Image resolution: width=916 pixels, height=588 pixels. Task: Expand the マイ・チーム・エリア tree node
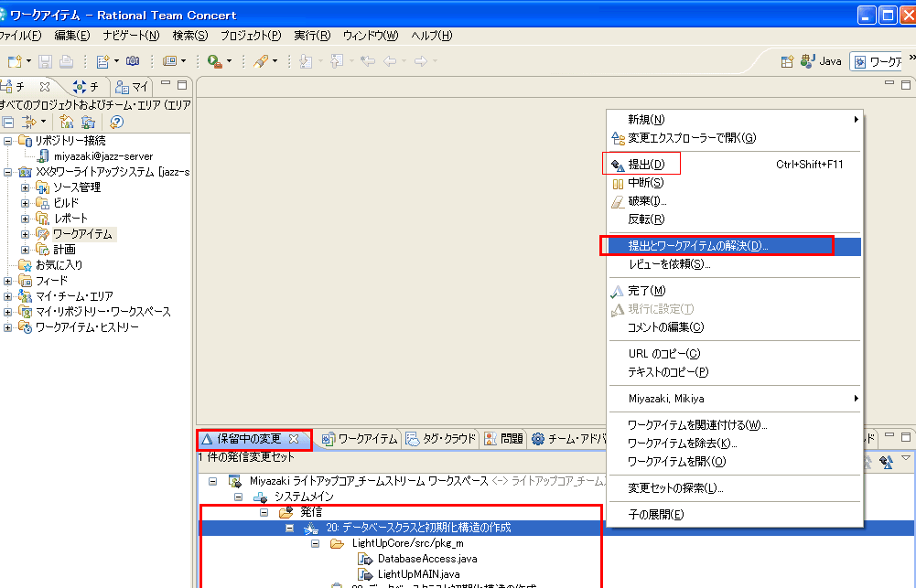(x=8, y=296)
